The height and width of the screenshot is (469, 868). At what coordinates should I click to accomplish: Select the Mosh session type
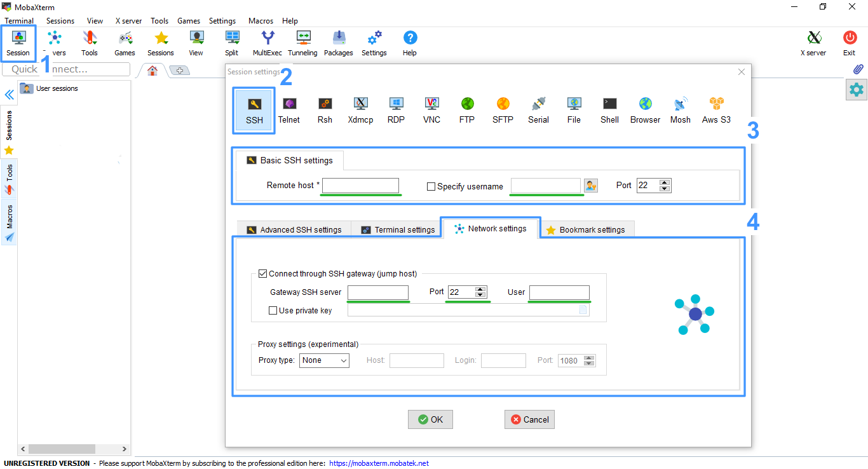coord(681,111)
